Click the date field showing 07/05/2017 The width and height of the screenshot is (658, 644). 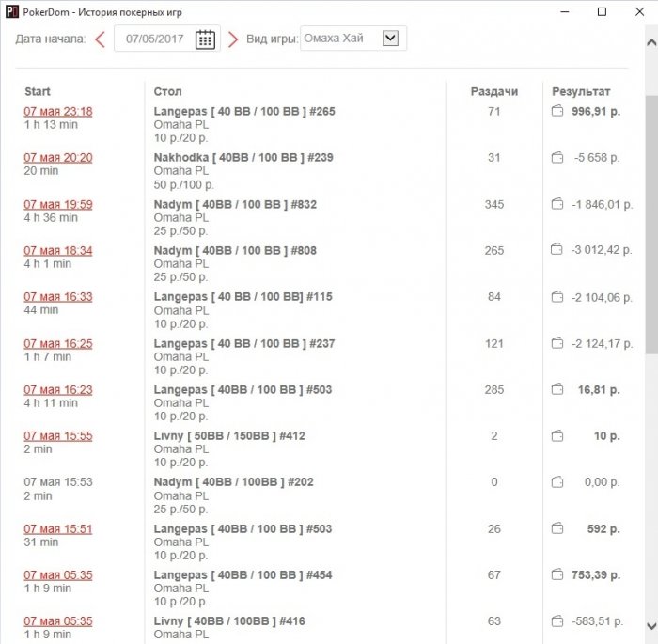167,39
